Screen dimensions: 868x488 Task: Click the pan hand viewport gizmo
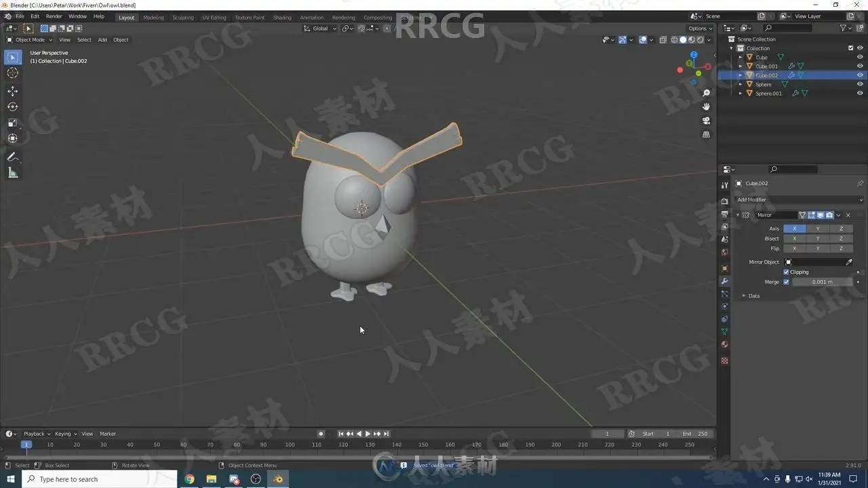point(706,106)
